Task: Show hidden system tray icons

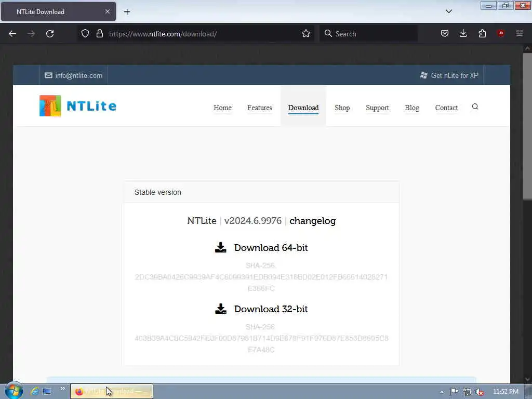Action: [442, 392]
